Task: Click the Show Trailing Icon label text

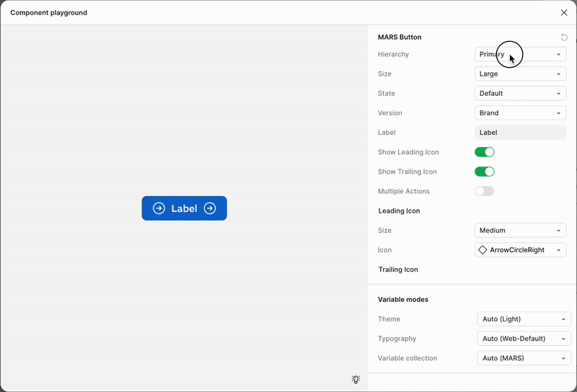Action: point(408,171)
